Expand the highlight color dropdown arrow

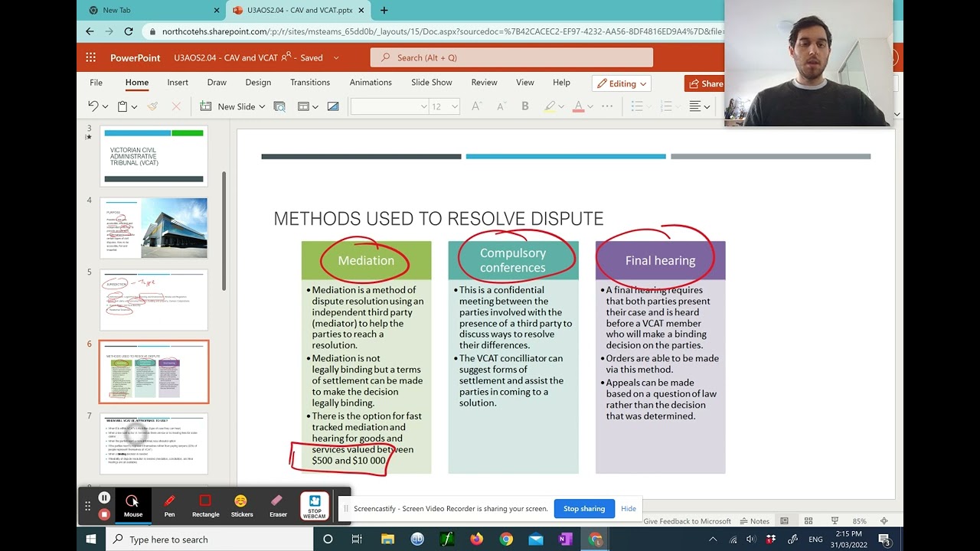coord(561,106)
